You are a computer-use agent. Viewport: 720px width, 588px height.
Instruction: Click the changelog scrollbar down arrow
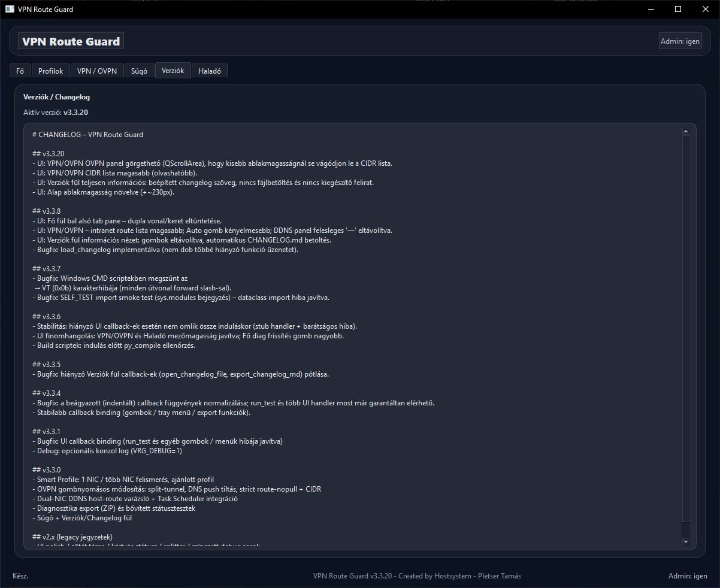686,541
